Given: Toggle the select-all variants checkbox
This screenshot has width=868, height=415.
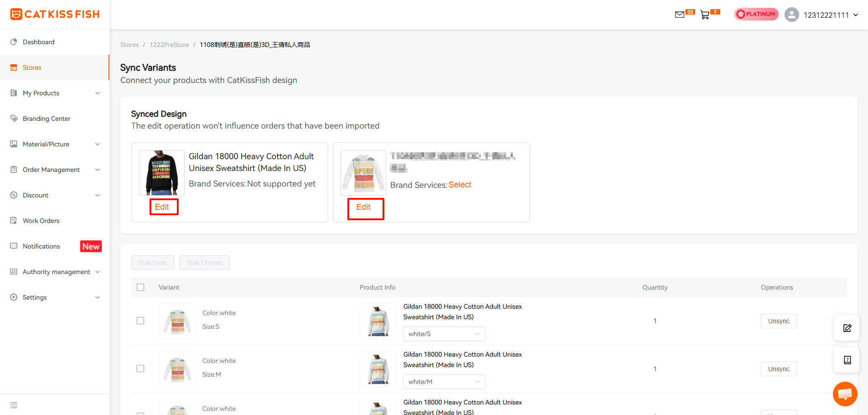Looking at the screenshot, I should pos(140,287).
